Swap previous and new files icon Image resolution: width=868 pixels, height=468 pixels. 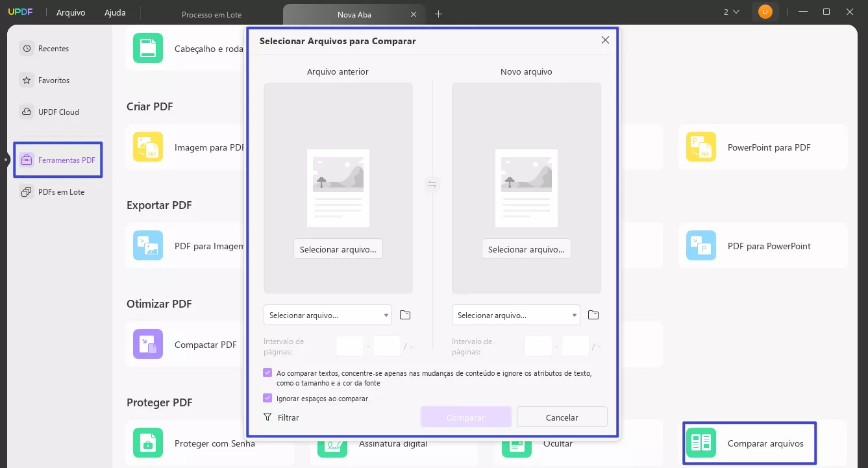[432, 185]
